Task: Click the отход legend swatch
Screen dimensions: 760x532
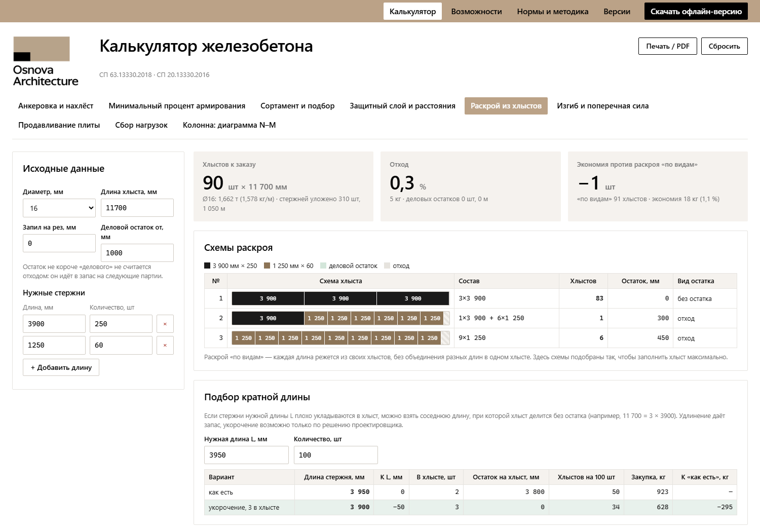Action: pyautogui.click(x=387, y=265)
